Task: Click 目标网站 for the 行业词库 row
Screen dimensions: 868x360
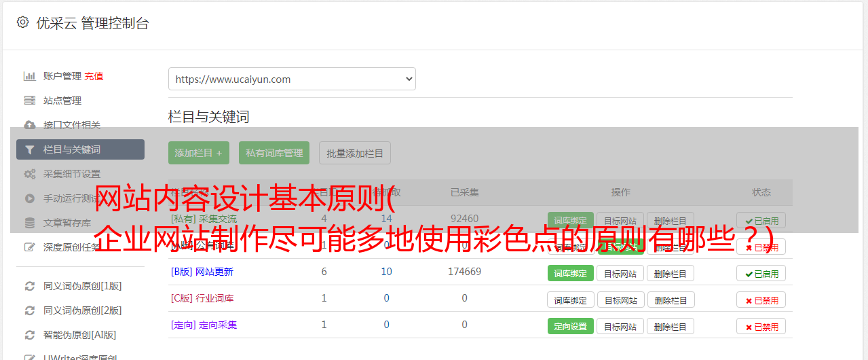Action: click(620, 300)
